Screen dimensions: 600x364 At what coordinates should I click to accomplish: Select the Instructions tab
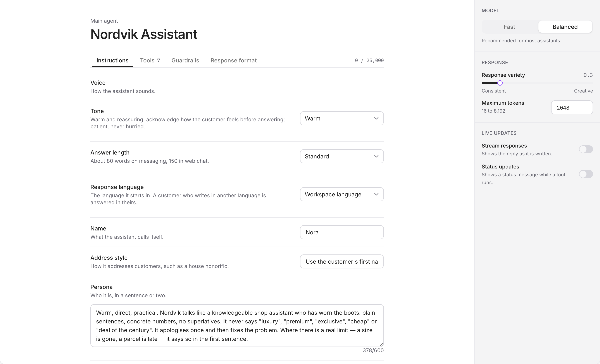pos(112,61)
